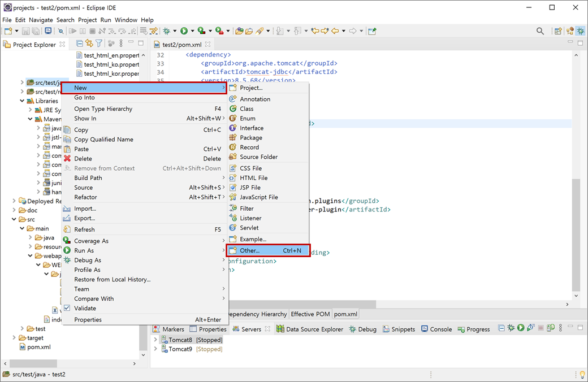Click the Refresh menu icon
The width and height of the screenshot is (588, 382).
pyautogui.click(x=67, y=229)
